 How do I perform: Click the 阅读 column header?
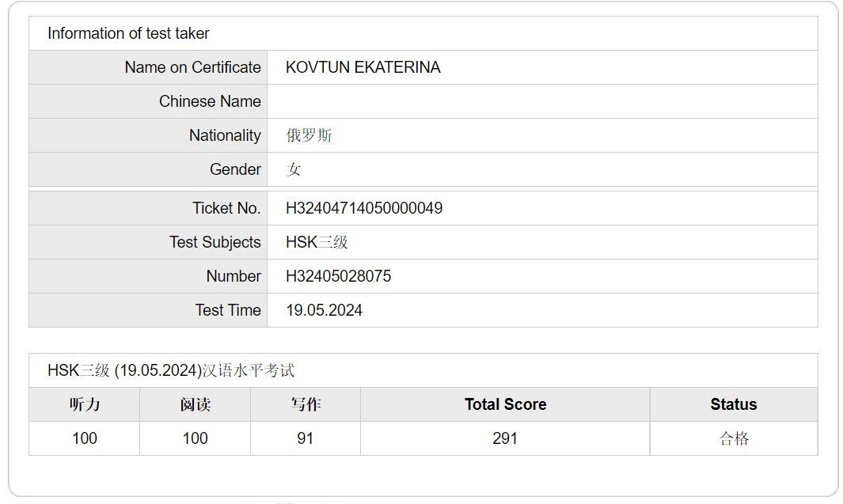pos(195,404)
